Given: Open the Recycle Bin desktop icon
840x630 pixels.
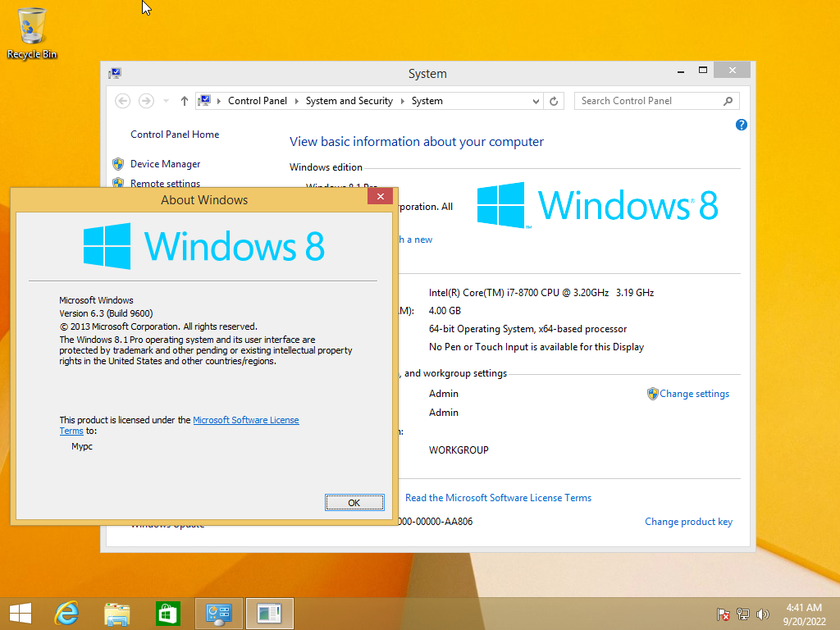Looking at the screenshot, I should tap(32, 33).
